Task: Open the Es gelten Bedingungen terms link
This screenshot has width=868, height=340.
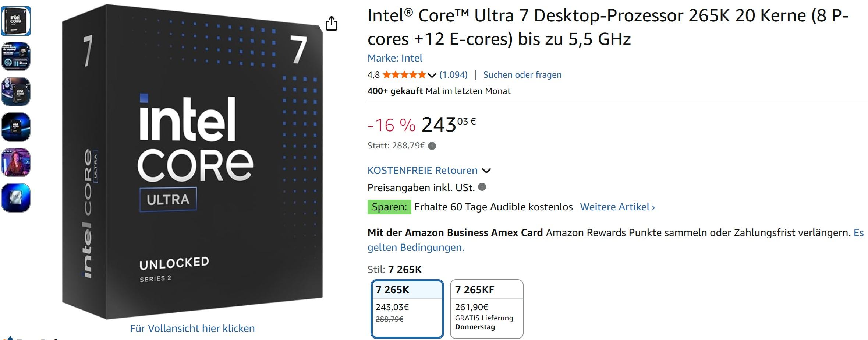Action: click(x=416, y=248)
